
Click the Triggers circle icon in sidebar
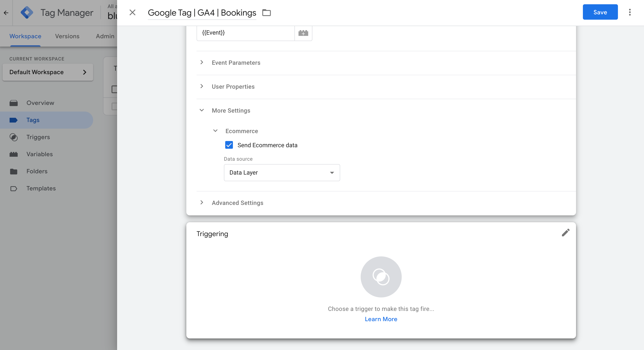[x=13, y=137]
